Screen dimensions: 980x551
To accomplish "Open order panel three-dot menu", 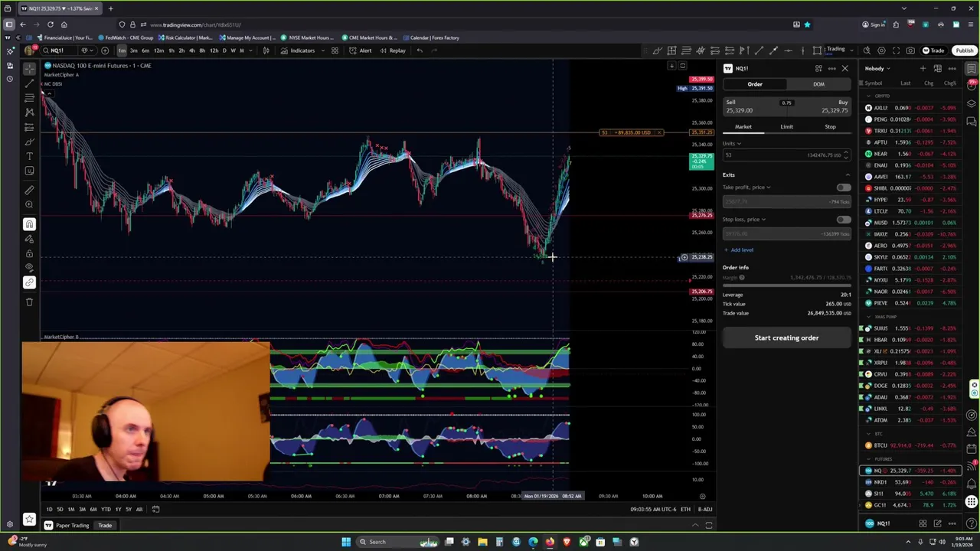I will point(831,68).
